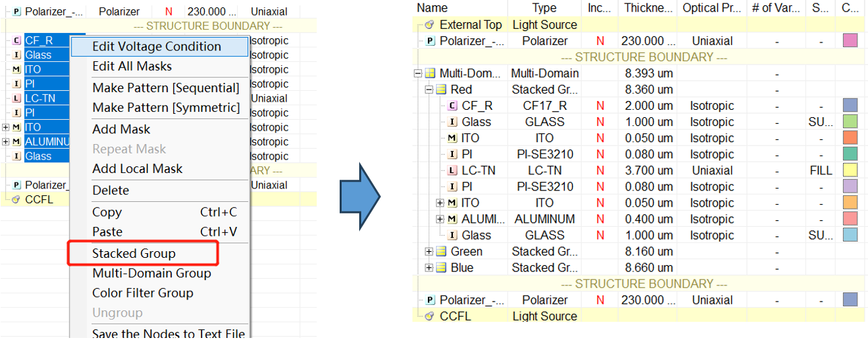Image resolution: width=868 pixels, height=340 pixels.
Task: Click the Red stacked group folder icon
Action: (x=441, y=90)
